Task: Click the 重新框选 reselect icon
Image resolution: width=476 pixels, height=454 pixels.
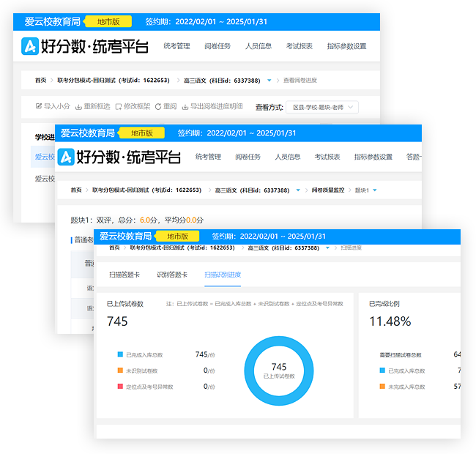Action: pos(78,106)
